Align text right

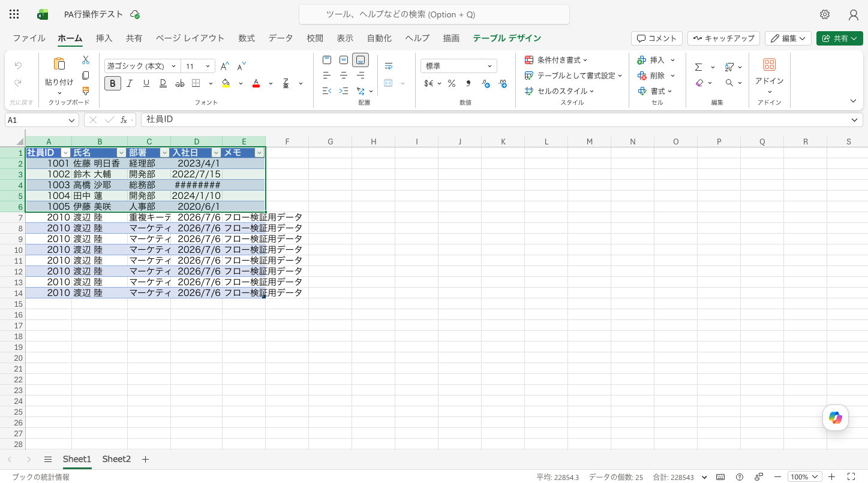[x=361, y=76]
